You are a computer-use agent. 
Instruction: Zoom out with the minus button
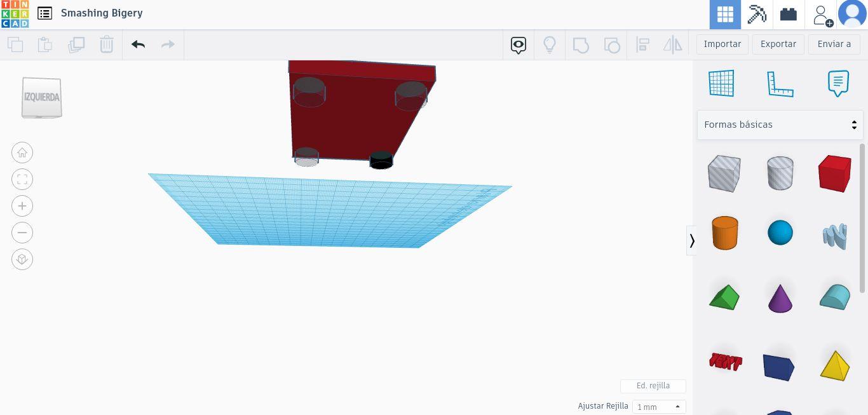22,233
